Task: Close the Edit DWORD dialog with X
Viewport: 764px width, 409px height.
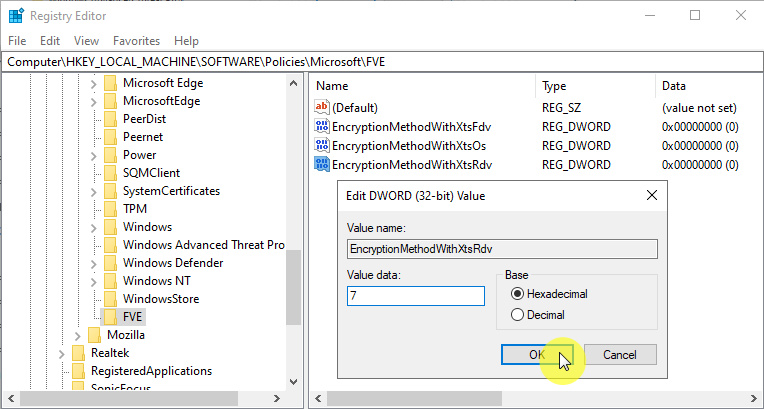Action: tap(652, 195)
